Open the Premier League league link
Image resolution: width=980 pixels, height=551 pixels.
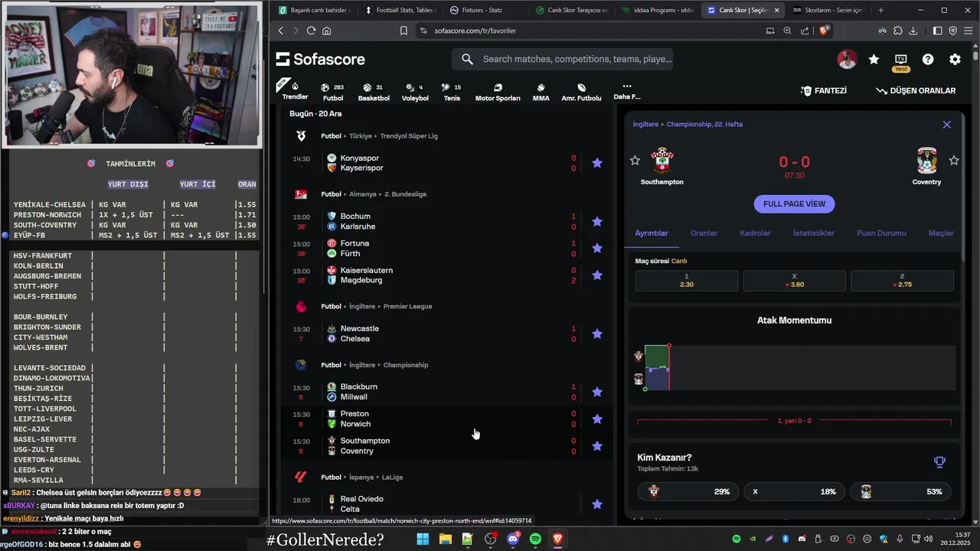407,307
